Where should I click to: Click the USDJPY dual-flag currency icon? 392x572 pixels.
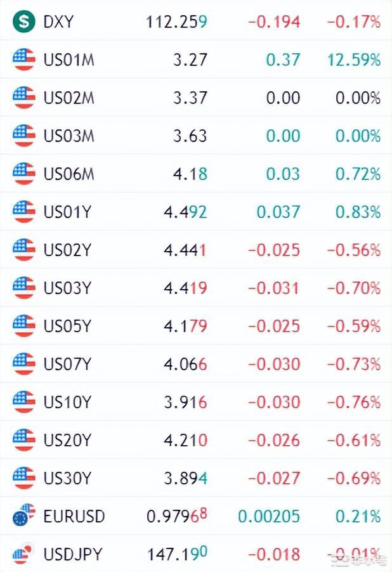coord(23,554)
